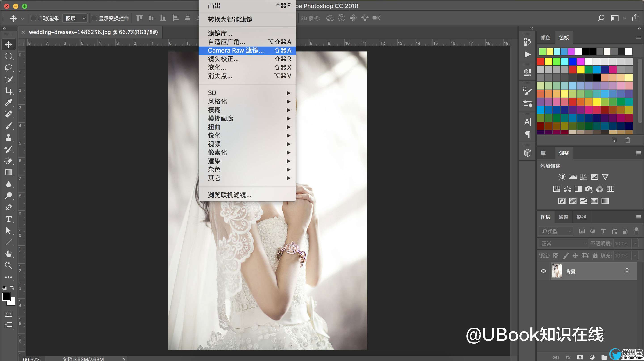Add a Levels adjustment
Viewport: 644px width, 361px height.
[573, 177]
